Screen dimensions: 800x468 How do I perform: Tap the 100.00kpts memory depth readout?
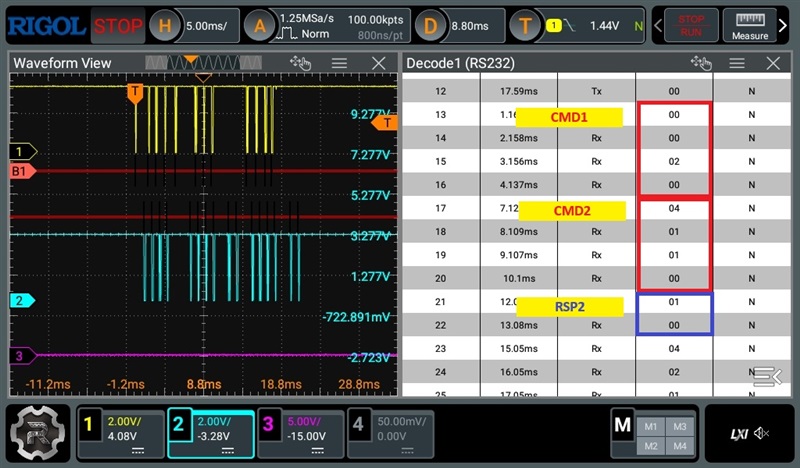point(376,19)
